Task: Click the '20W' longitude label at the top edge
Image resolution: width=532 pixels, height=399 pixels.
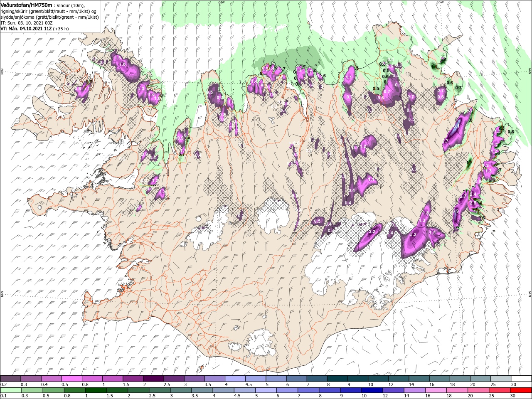Action: pos(221,2)
